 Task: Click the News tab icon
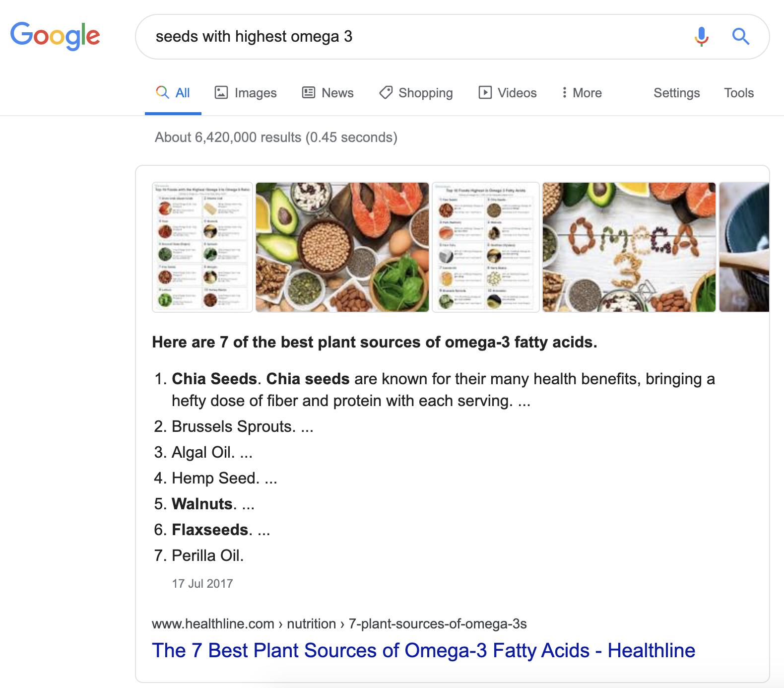coord(308,92)
